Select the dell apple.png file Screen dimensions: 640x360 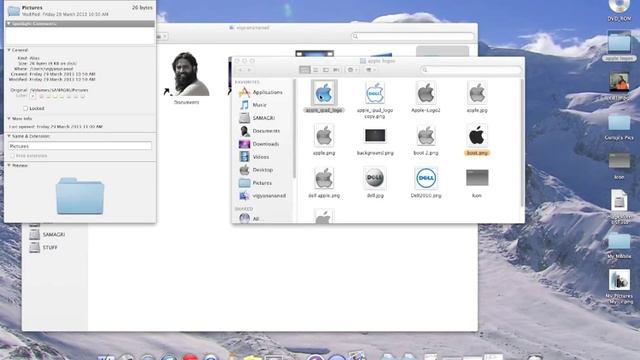[x=324, y=182]
